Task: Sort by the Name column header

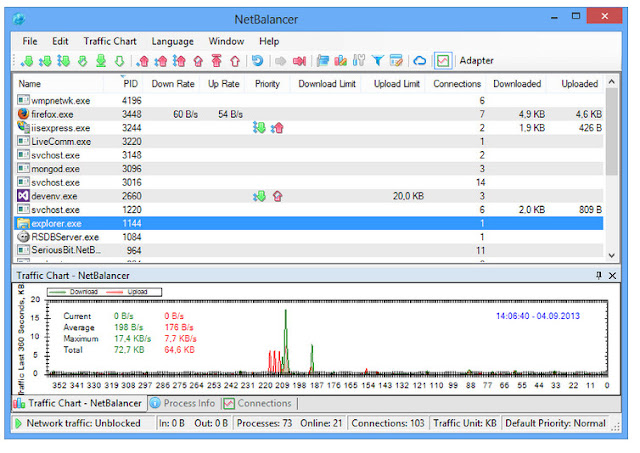Action: [59, 84]
